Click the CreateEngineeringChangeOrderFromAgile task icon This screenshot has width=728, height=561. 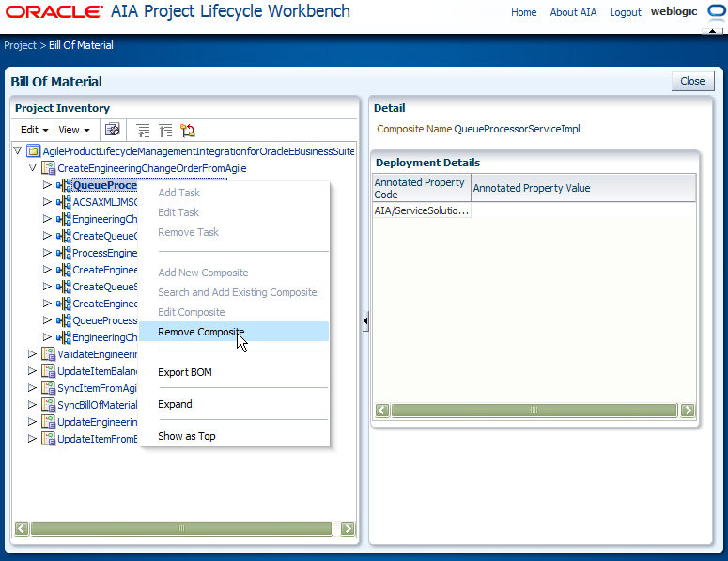coord(48,167)
